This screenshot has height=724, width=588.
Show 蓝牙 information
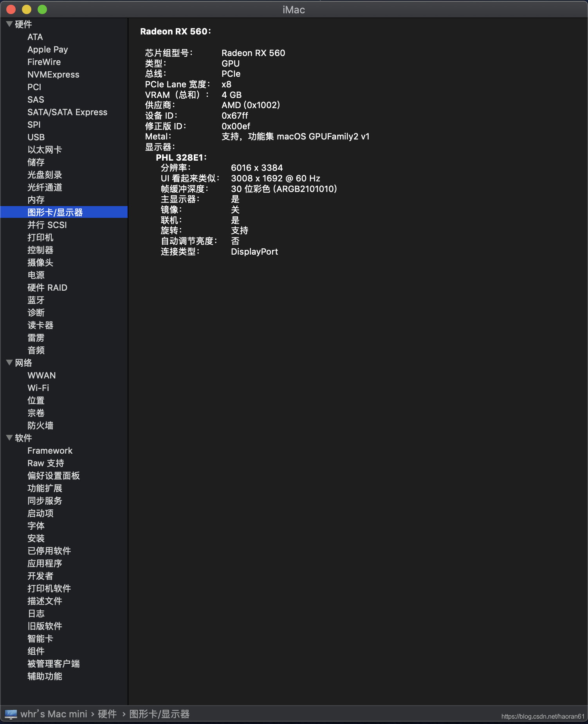click(36, 300)
